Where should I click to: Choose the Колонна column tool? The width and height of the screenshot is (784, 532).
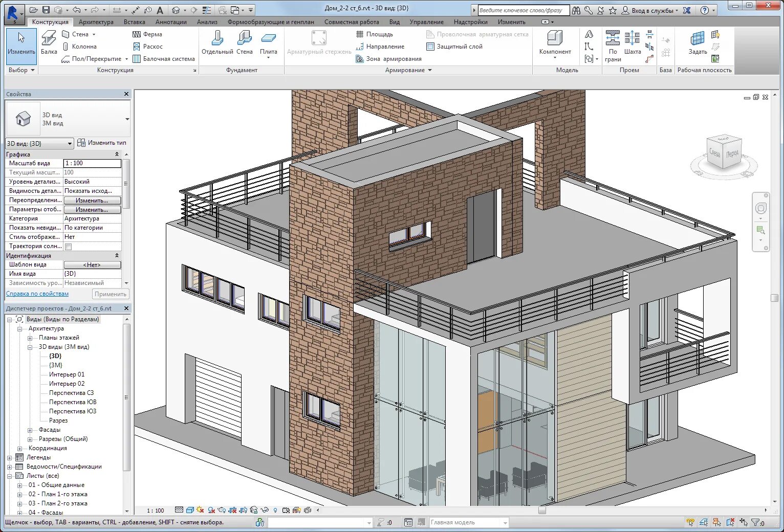coord(79,47)
